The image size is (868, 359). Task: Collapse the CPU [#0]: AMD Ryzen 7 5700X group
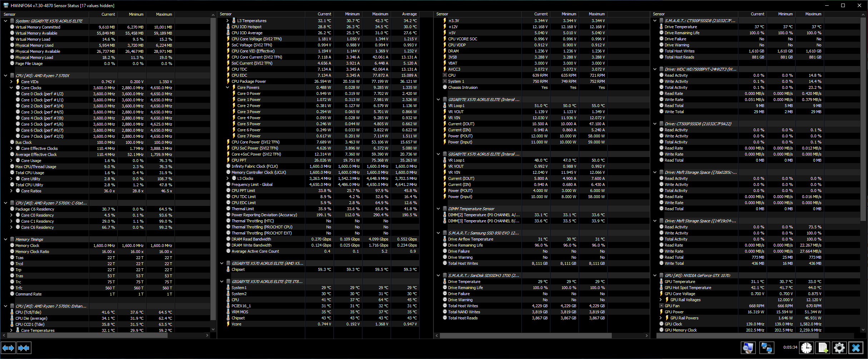(5, 76)
